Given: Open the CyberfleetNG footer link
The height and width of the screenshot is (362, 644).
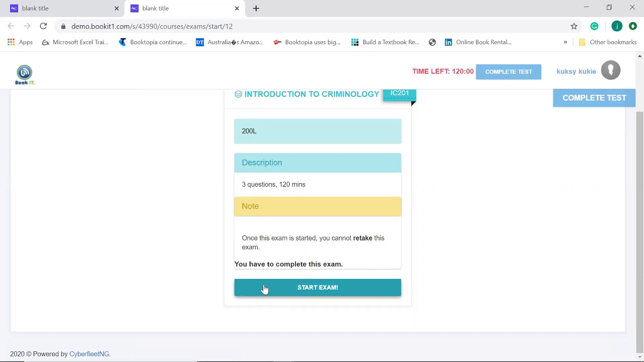Looking at the screenshot, I should tap(89, 354).
